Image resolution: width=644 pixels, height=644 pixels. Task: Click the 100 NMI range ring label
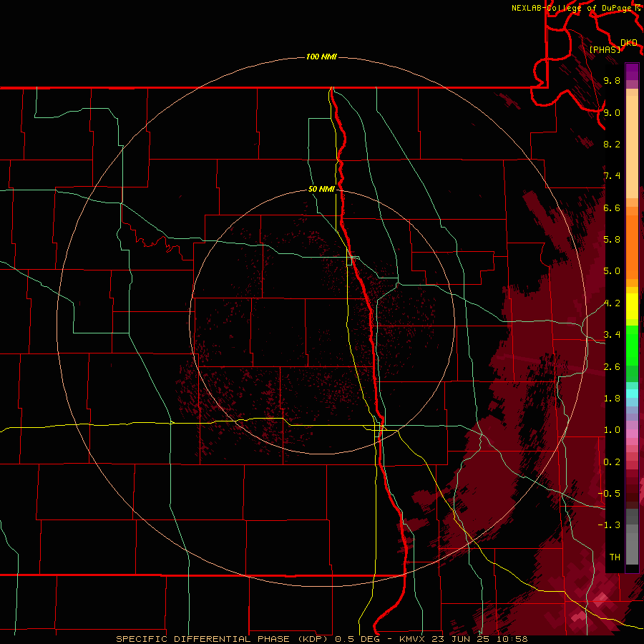click(321, 57)
